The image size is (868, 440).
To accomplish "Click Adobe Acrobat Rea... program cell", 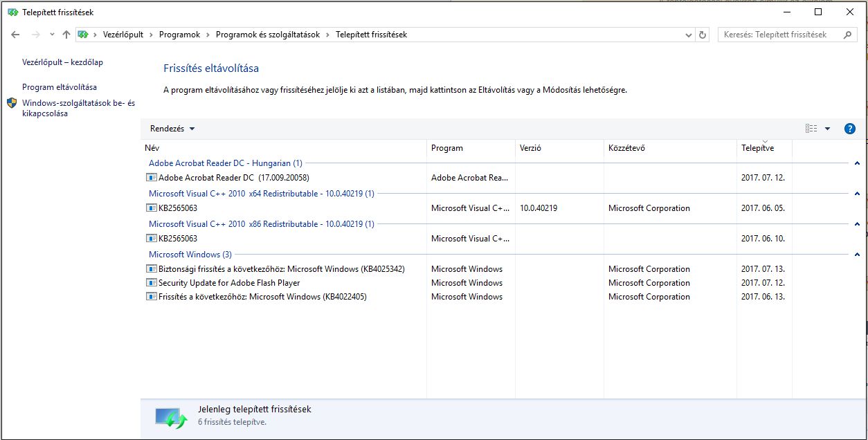I will pyautogui.click(x=470, y=178).
